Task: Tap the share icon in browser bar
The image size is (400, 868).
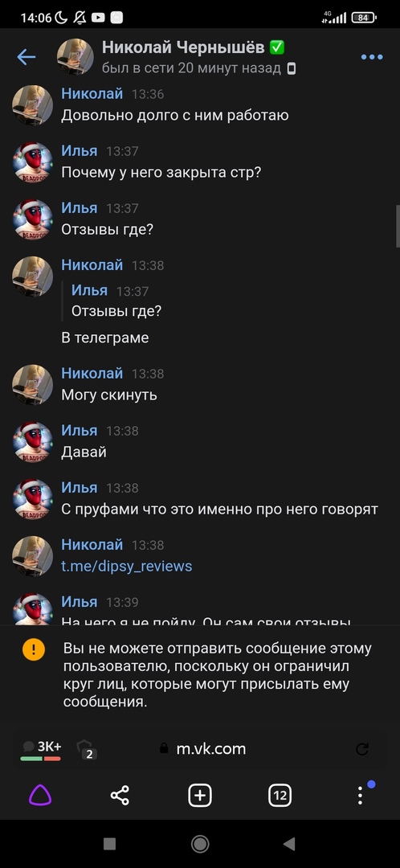Action: [120, 796]
